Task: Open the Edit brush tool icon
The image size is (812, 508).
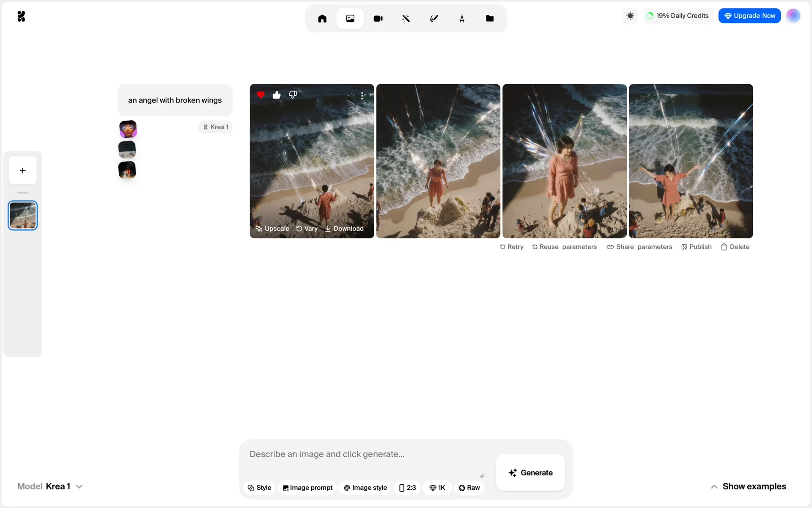Action: pos(433,19)
